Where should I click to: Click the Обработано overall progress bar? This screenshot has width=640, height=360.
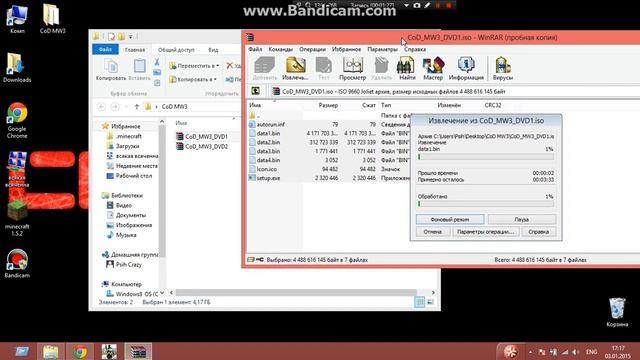click(x=486, y=204)
